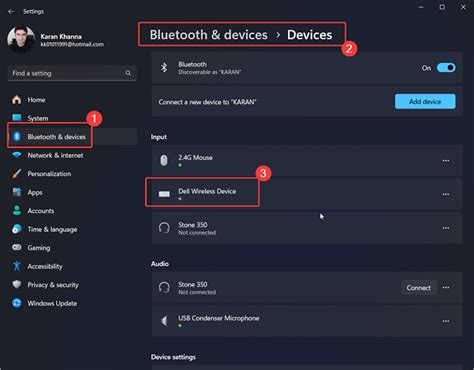Click the back arrow icon in Settings
Viewport: 474px width, 370px height.
[11, 12]
